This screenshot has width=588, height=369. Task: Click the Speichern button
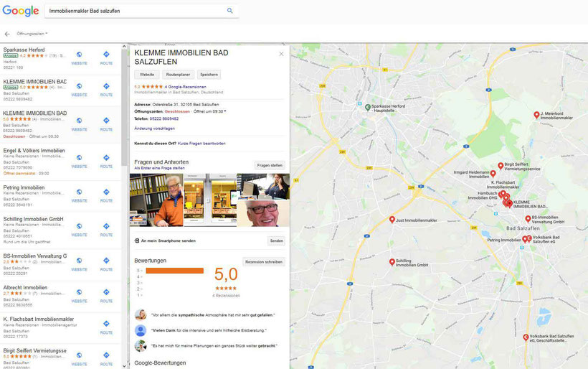pos(209,75)
